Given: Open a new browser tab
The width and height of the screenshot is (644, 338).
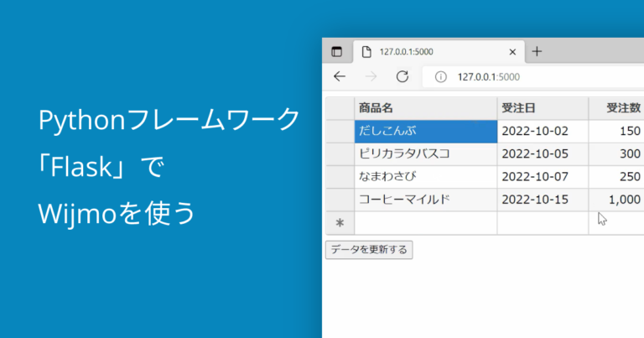Looking at the screenshot, I should point(537,51).
